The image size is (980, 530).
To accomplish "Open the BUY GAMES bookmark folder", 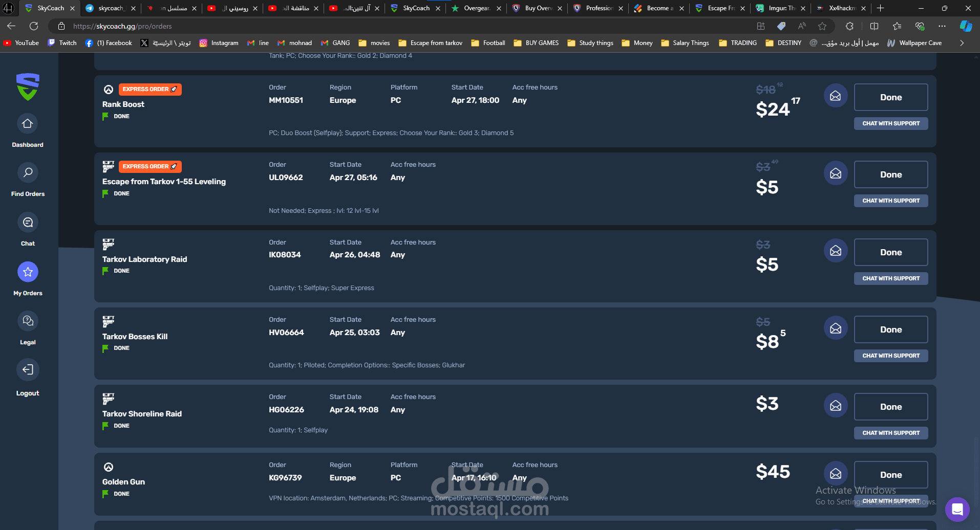I will 536,43.
